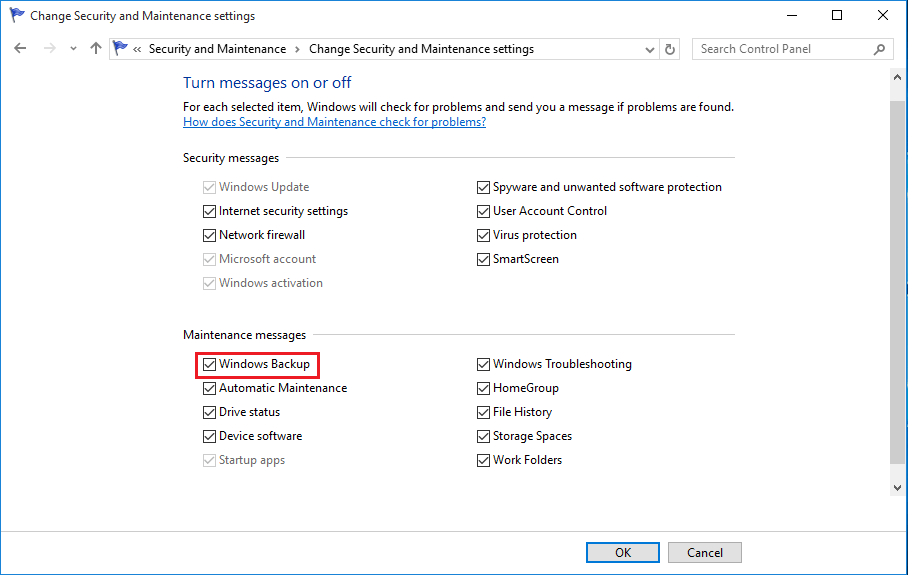
Task: Click the title bar flag icon
Action: pos(17,16)
